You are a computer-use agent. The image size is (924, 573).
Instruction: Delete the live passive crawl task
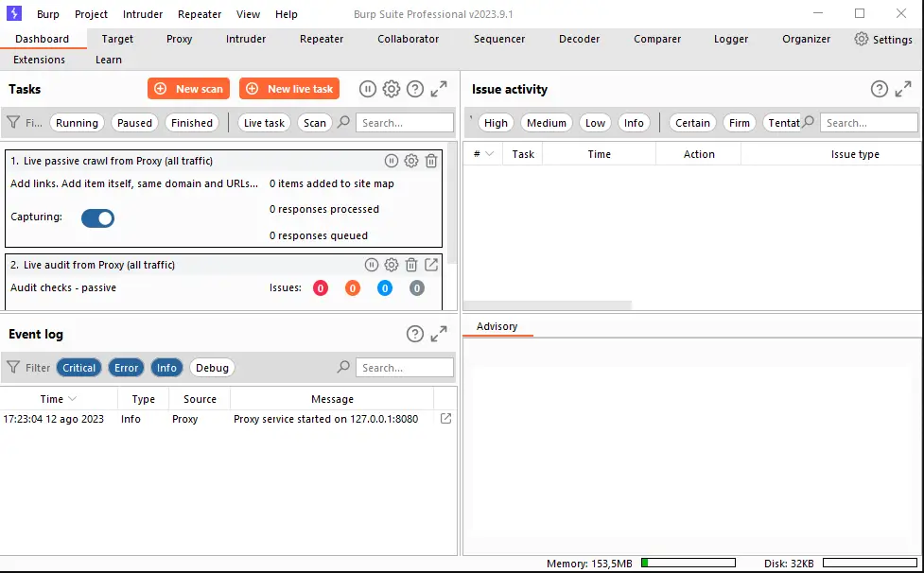tap(431, 161)
